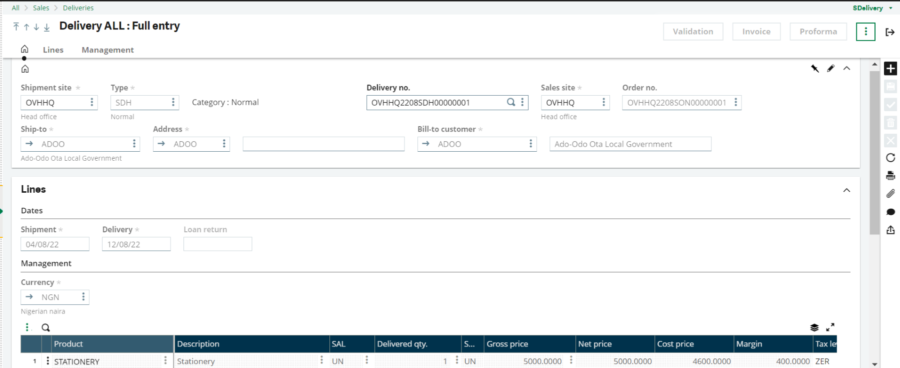Viewport: 900px width, 368px height.
Task: Select the home tab icon
Action: (24, 49)
